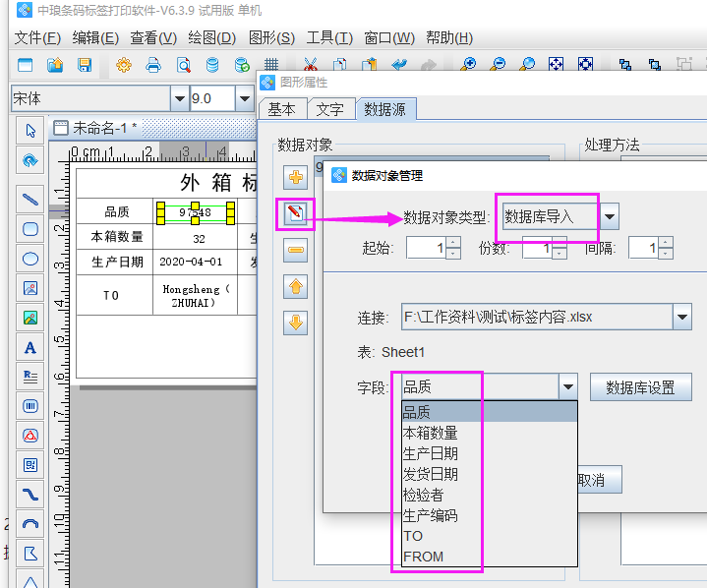707x588 pixels.
Task: Choose 检验者 in the field list
Action: (490, 495)
